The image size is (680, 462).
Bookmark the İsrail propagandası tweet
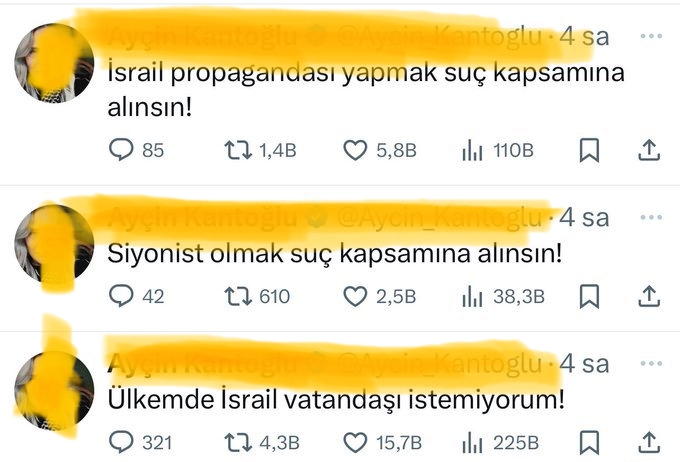(589, 150)
